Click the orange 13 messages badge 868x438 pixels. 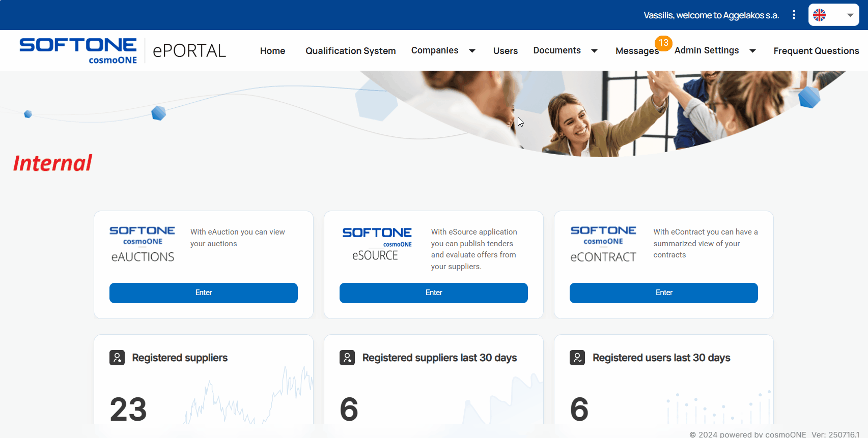[x=663, y=43]
